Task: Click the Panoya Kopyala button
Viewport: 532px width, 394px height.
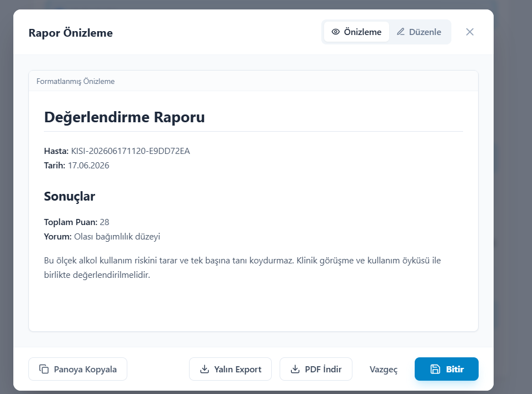Action: coord(78,369)
